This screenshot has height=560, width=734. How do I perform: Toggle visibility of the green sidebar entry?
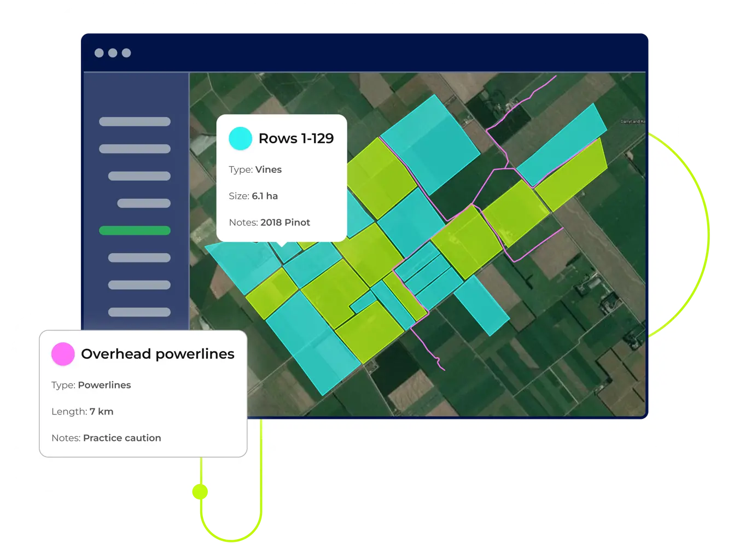pos(135,230)
